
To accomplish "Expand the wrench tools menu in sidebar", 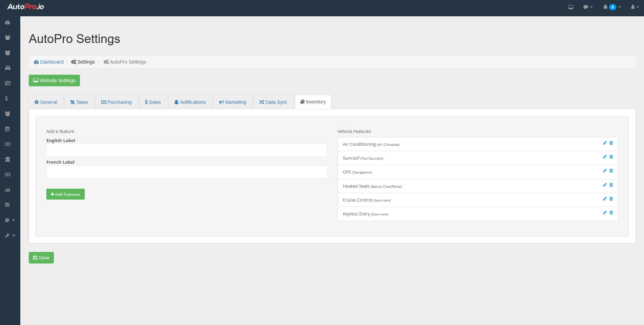I will tap(10, 235).
